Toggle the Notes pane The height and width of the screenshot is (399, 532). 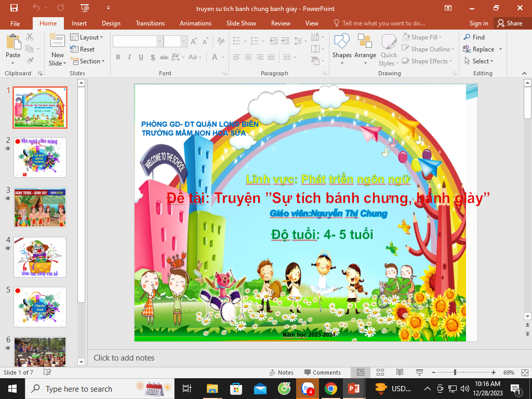click(x=281, y=373)
